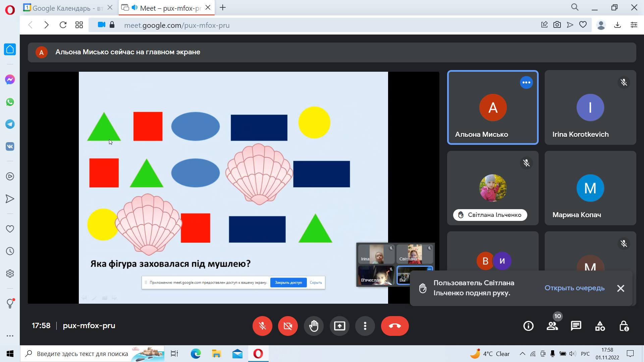The height and width of the screenshot is (362, 644).
Task: Open Открыть очередь in hand-raise notification
Action: coord(575,288)
